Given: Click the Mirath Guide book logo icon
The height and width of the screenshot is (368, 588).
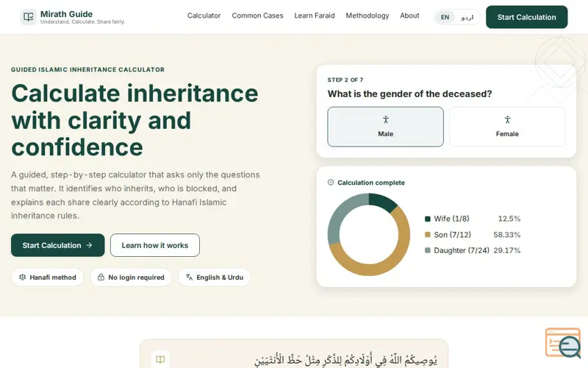Looking at the screenshot, I should [x=29, y=17].
